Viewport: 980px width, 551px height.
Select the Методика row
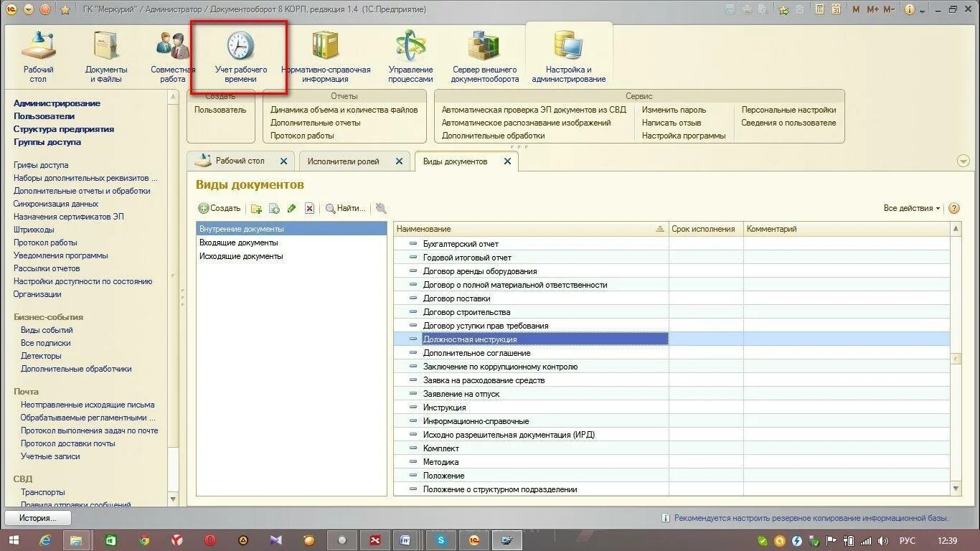(x=672, y=462)
